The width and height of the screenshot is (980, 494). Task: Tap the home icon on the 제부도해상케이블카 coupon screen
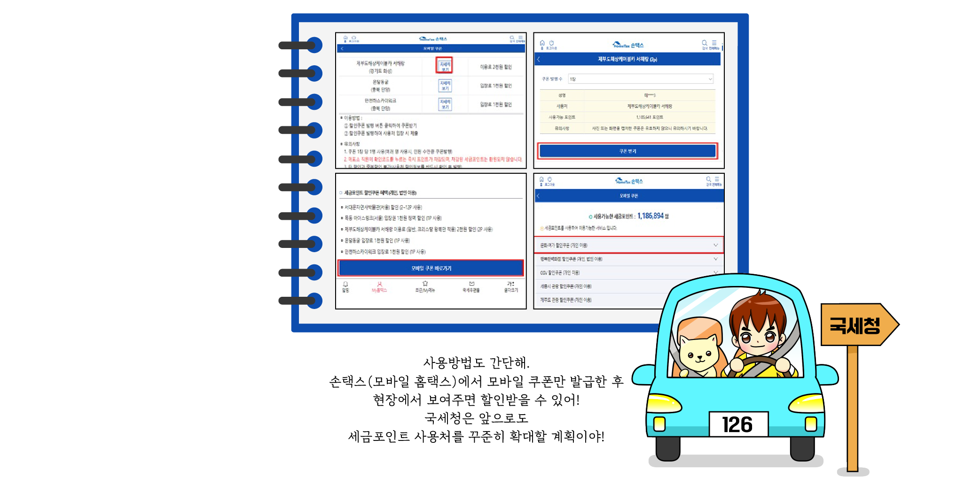[542, 43]
